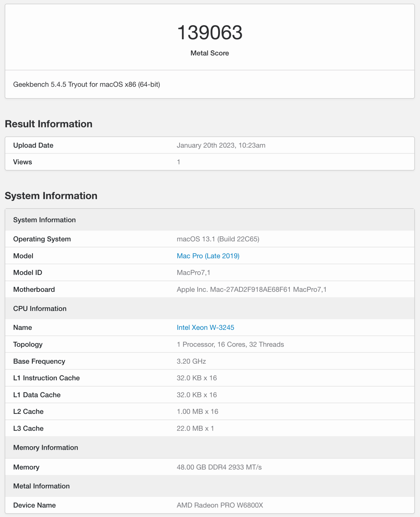The image size is (420, 517).
Task: Select the 'Metal Score' label
Action: pos(210,53)
